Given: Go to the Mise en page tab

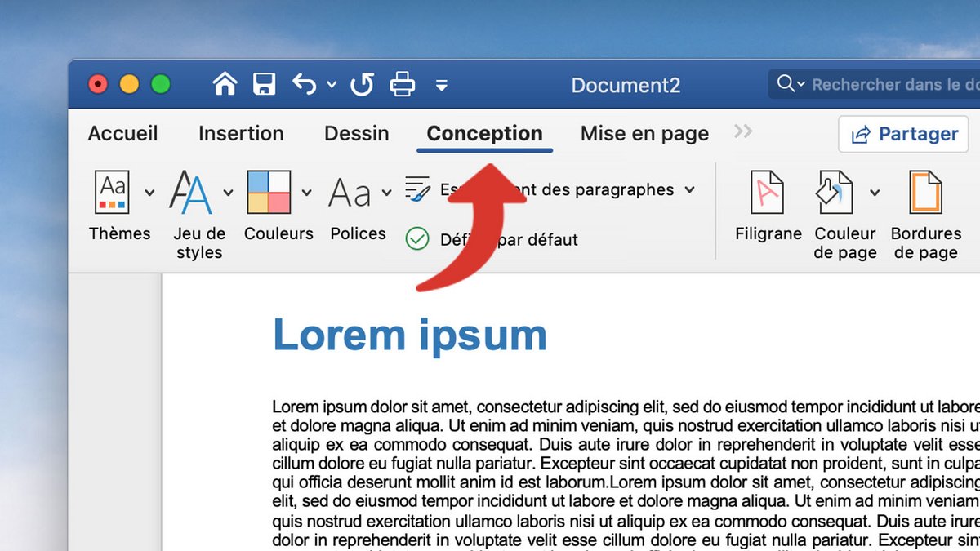Looking at the screenshot, I should point(644,134).
